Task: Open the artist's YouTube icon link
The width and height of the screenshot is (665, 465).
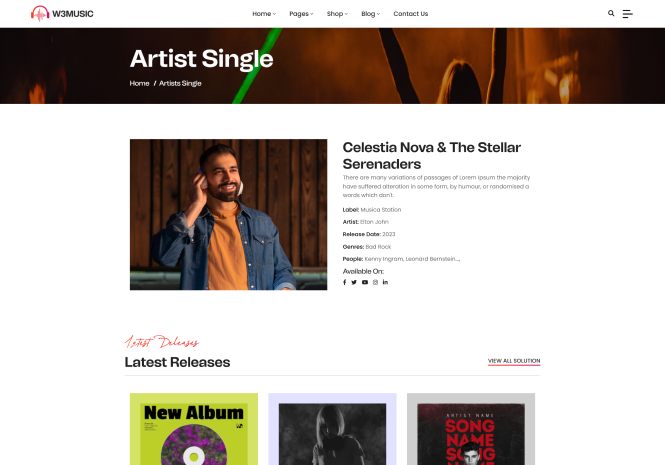Action: (x=365, y=282)
